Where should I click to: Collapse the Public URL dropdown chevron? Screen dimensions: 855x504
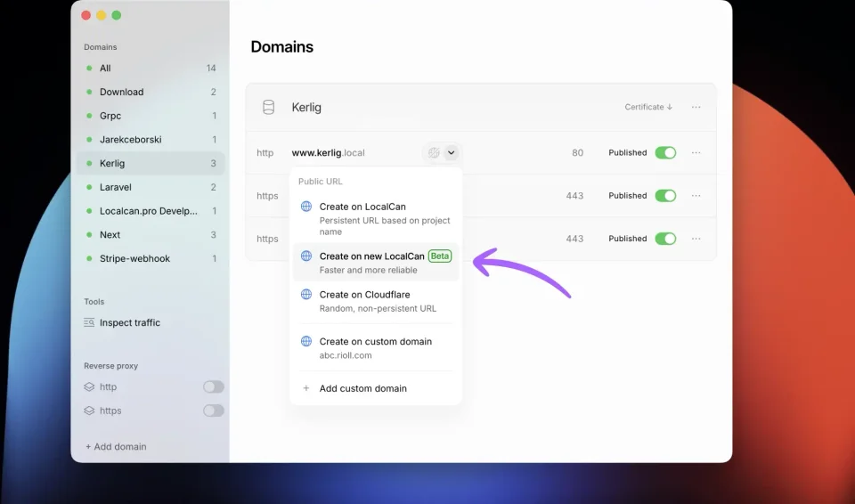(451, 153)
